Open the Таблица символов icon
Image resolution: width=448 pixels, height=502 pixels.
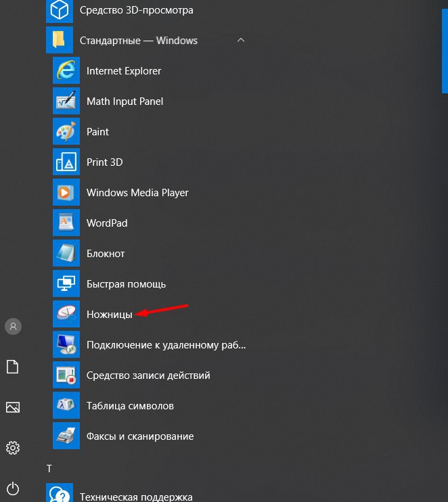coord(66,405)
